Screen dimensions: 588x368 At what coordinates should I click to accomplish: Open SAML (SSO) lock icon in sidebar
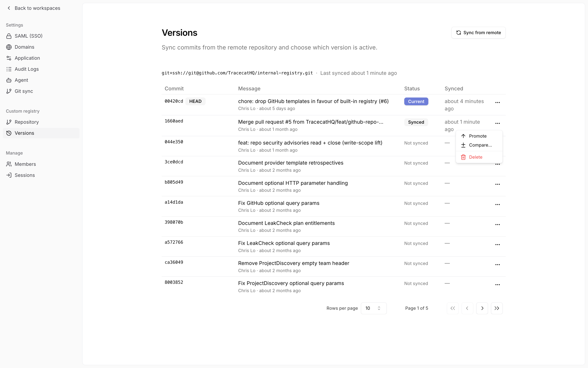click(x=9, y=36)
